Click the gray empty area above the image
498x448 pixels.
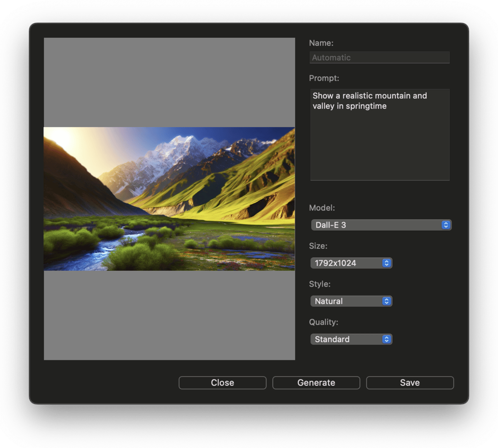(169, 82)
